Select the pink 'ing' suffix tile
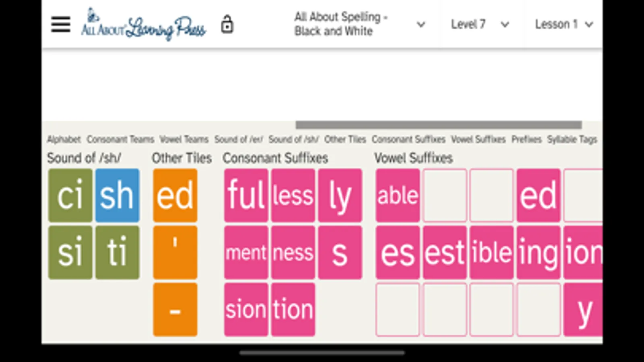This screenshot has width=644, height=362. [538, 253]
